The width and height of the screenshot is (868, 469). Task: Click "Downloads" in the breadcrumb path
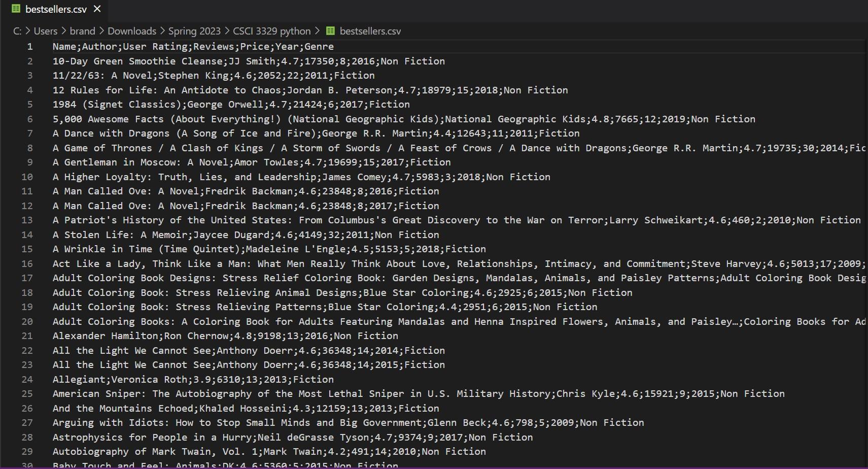(132, 31)
